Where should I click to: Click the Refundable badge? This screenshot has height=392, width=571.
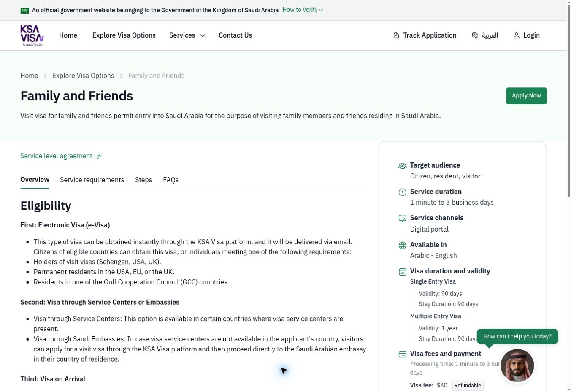coord(468,385)
